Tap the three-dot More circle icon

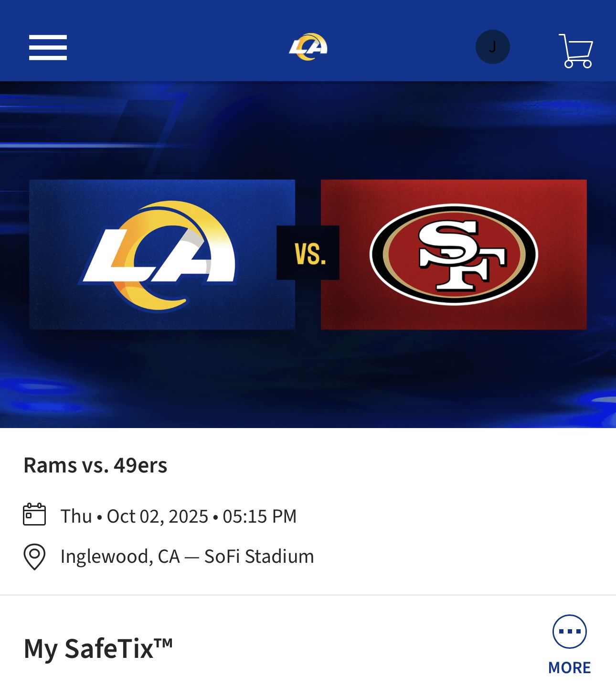pyautogui.click(x=569, y=631)
